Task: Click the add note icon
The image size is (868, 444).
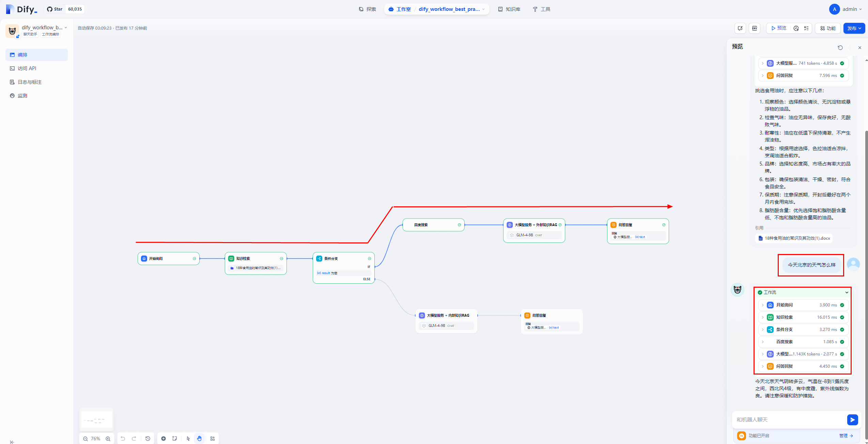Action: tap(175, 439)
